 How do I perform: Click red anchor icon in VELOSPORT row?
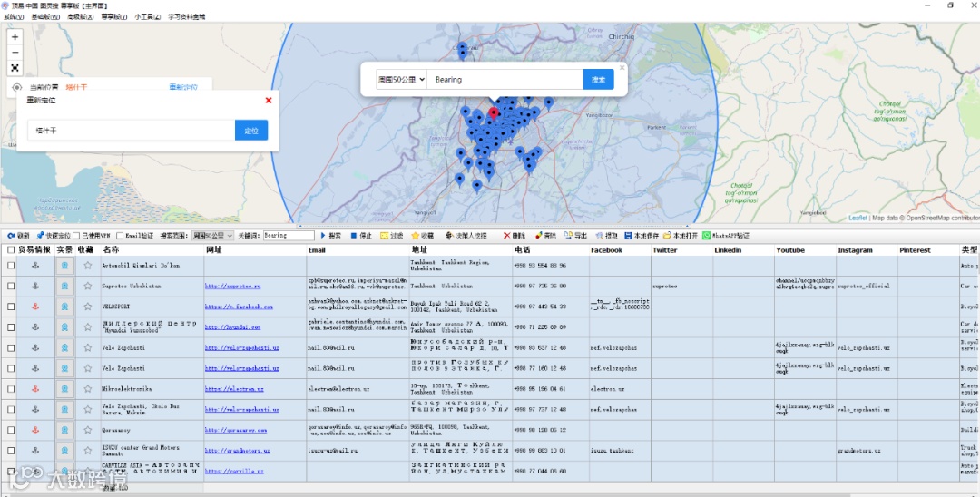35,307
